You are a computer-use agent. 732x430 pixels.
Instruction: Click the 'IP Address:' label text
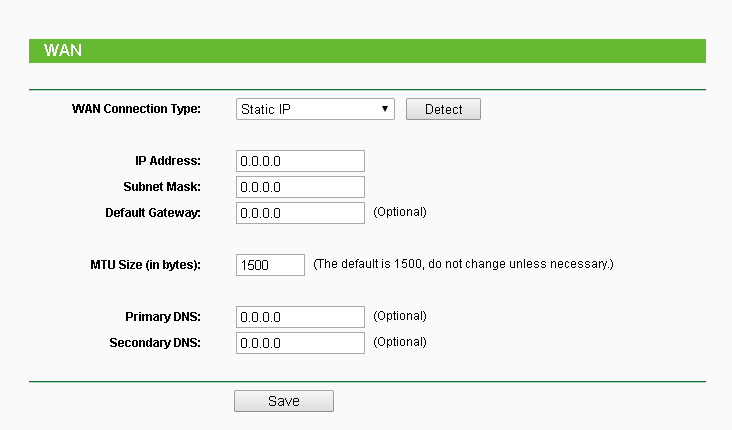point(168,160)
